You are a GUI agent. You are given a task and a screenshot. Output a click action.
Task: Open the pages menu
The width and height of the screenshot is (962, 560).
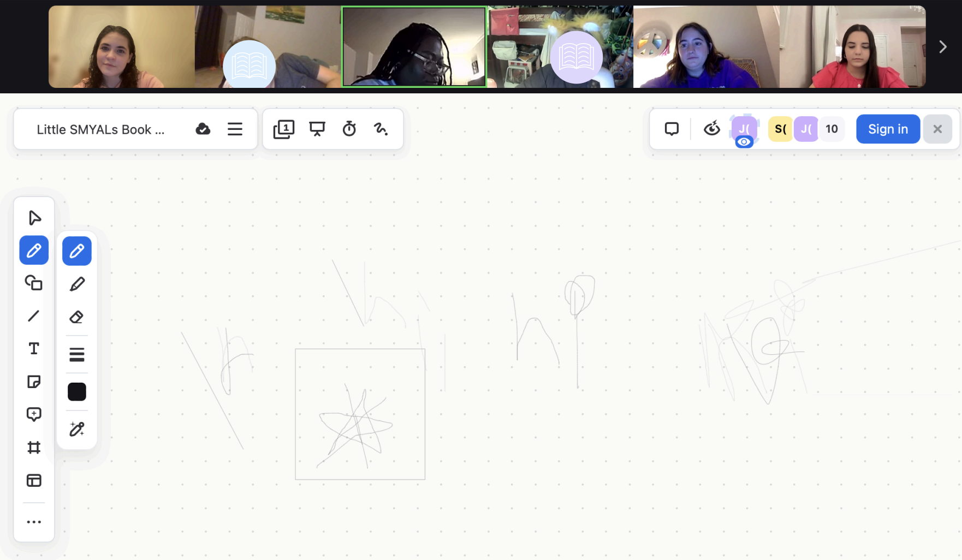point(283,129)
